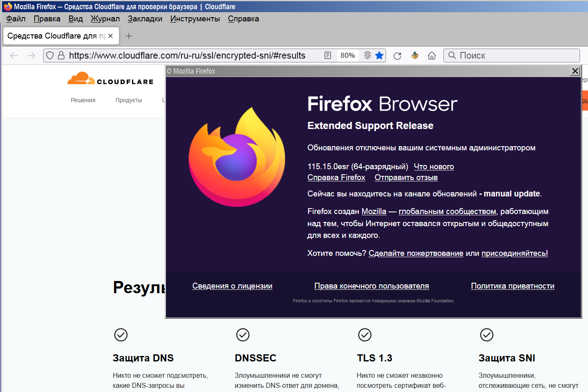This screenshot has height=392, width=588.
Task: Click the Firefox icon in title bar
Action: pyautogui.click(x=8, y=7)
